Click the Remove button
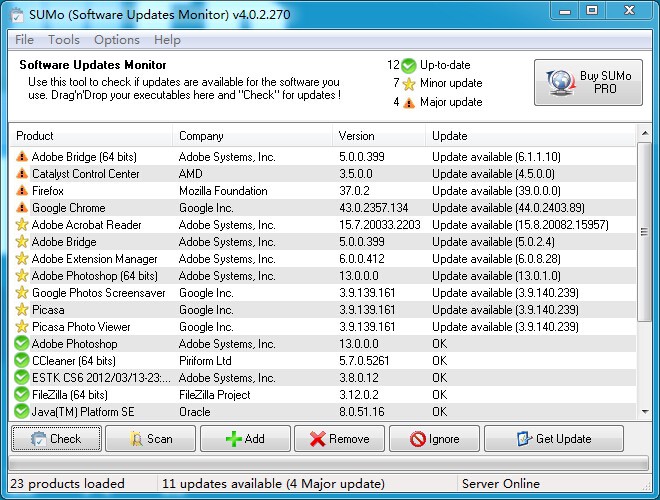Viewport: 660px width, 500px height. (x=340, y=439)
